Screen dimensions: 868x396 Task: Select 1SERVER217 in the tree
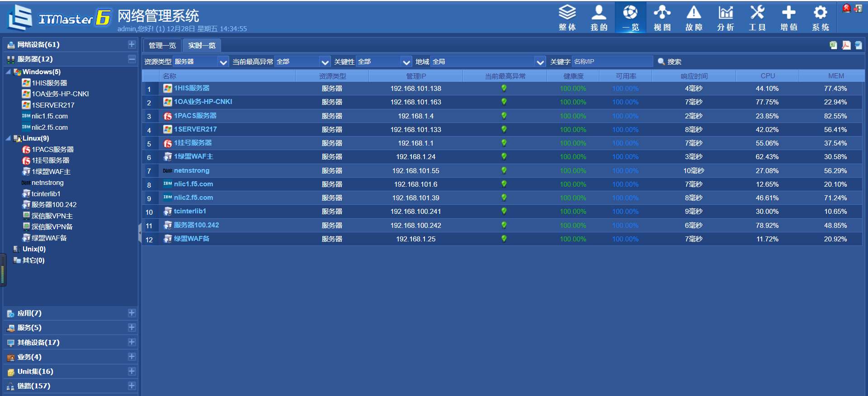click(53, 105)
